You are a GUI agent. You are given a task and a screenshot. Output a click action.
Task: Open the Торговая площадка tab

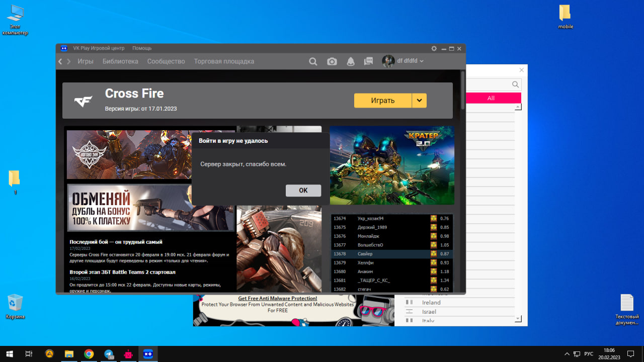coord(224,61)
